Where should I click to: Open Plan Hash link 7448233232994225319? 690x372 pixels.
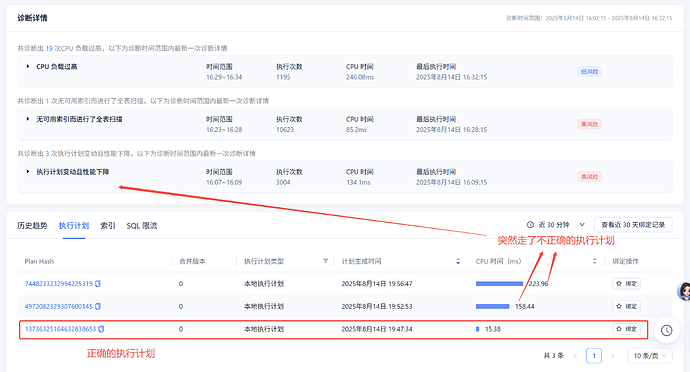click(x=59, y=284)
